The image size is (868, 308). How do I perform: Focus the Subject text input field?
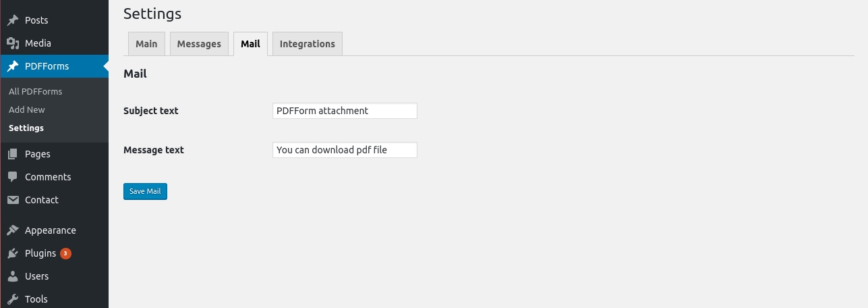(345, 111)
